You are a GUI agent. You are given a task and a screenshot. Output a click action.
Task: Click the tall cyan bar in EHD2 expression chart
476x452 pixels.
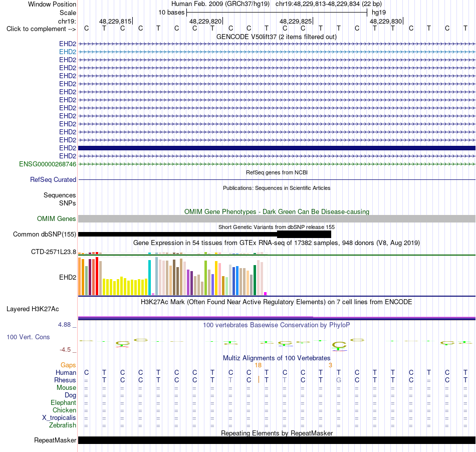click(x=150, y=278)
